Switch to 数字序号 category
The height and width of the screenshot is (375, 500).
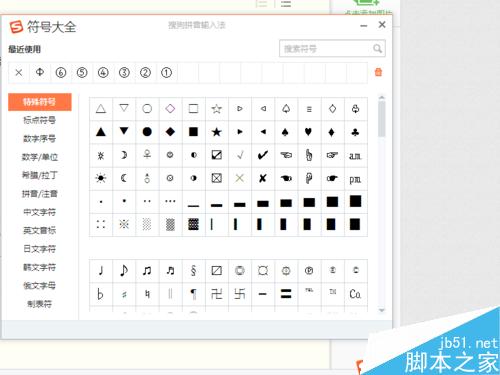pyautogui.click(x=40, y=138)
